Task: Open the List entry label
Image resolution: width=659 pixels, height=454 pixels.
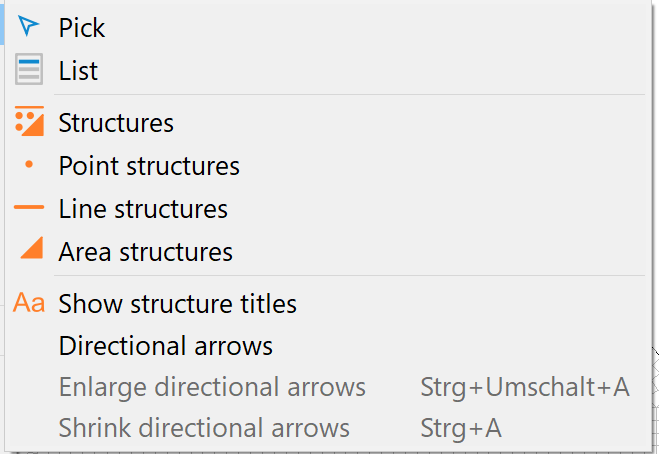Action: 78,71
